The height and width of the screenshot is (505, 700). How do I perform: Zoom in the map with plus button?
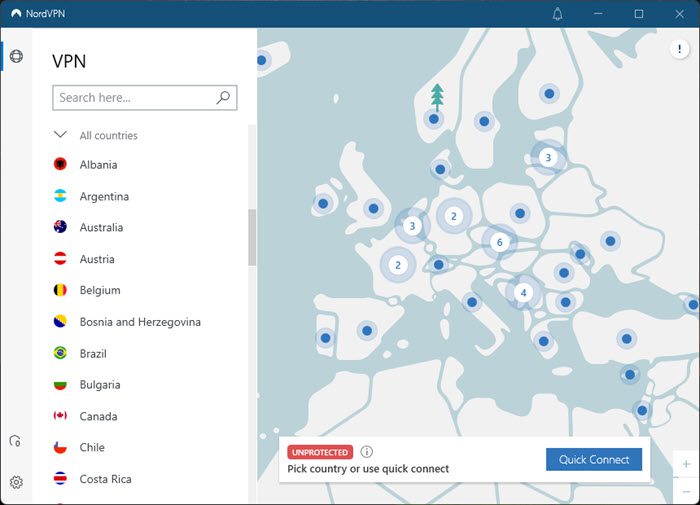point(686,464)
